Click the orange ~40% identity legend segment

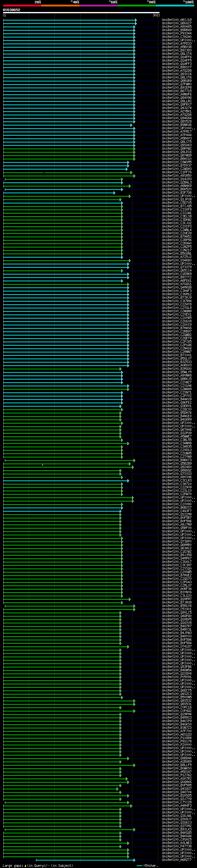click(60, 6)
